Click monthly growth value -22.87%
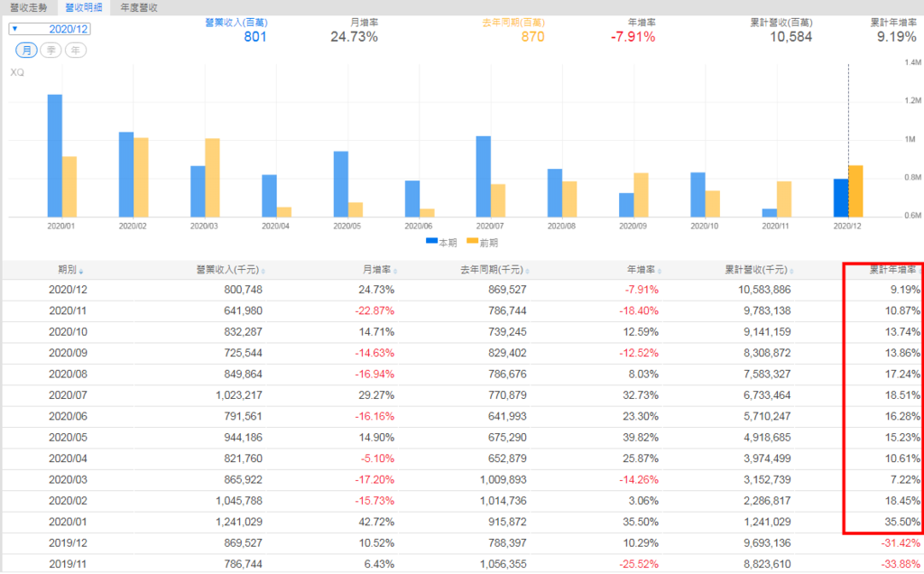This screenshot has height=574, width=924. pyautogui.click(x=374, y=311)
